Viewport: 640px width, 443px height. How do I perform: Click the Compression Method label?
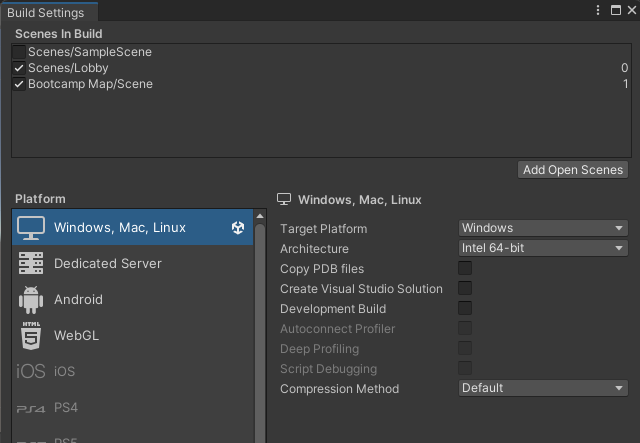340,389
